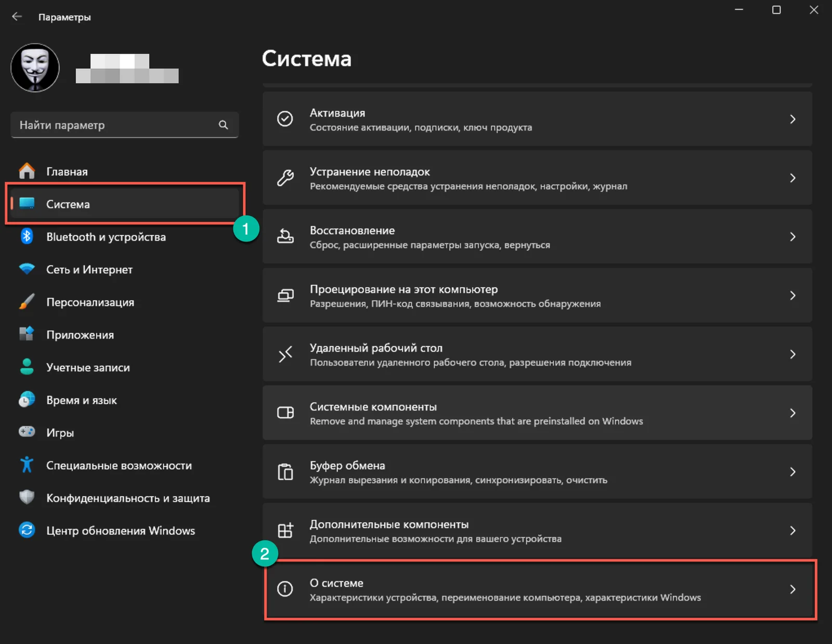Open Приложения section

(80, 335)
